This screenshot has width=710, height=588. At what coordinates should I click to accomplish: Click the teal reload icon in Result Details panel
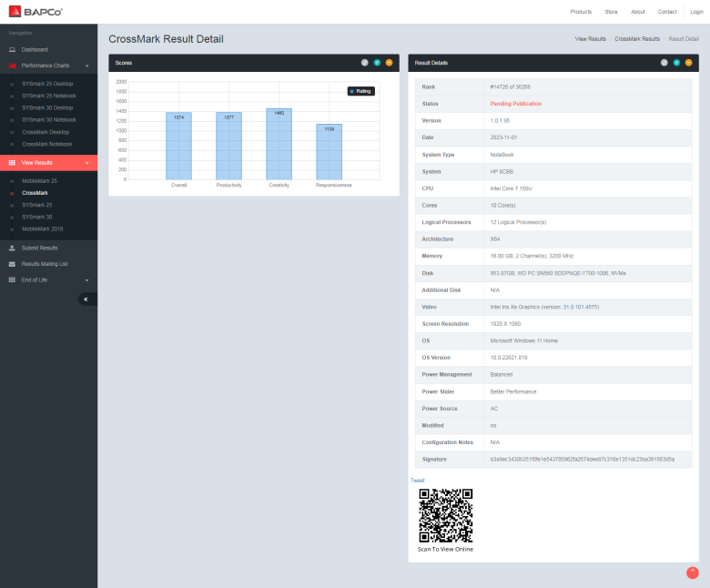(x=676, y=63)
